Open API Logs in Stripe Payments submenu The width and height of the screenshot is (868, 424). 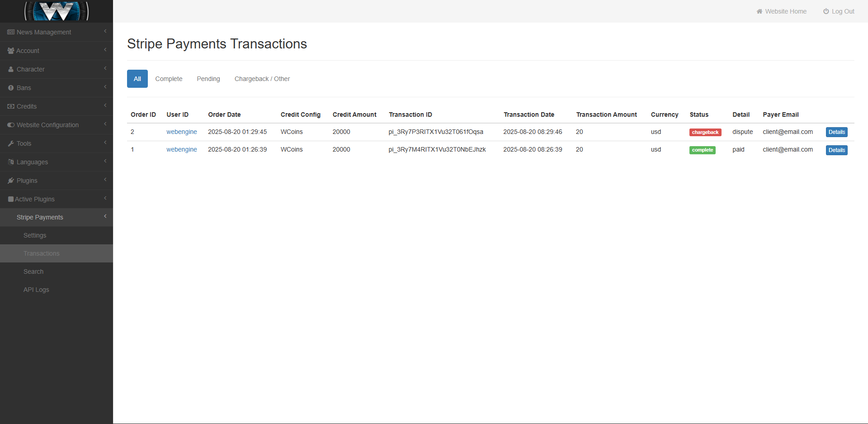36,290
